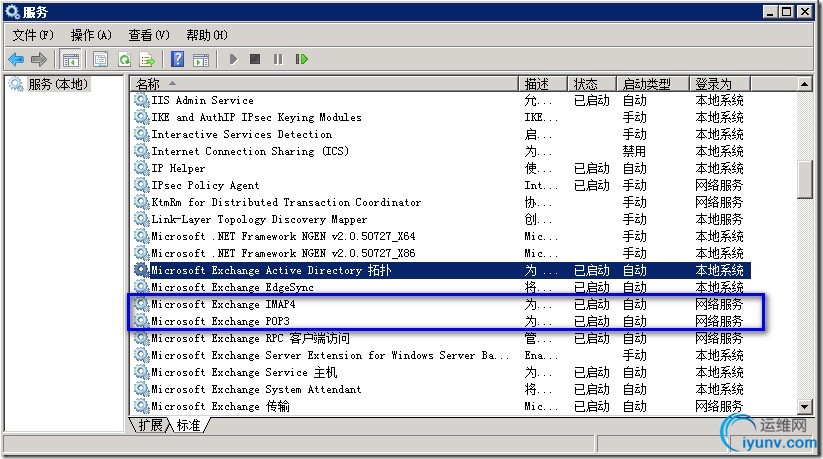Click the Start Service play icon
Viewport: 823px width, 459px height.
[234, 59]
